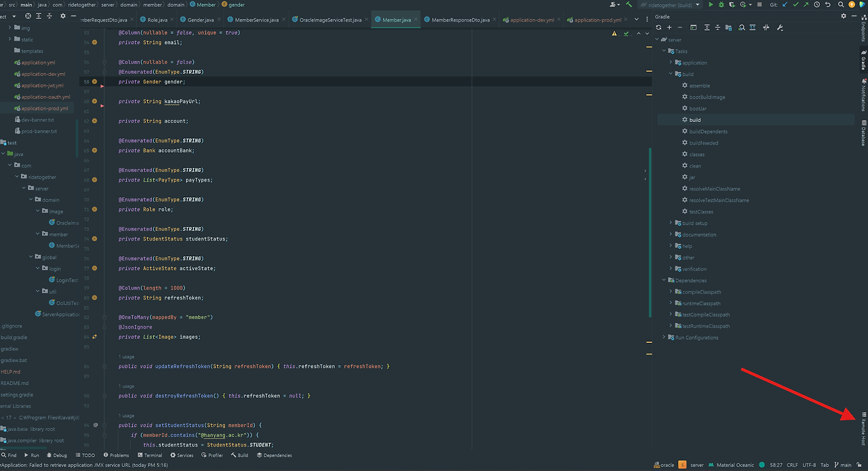This screenshot has height=471, width=868.
Task: Build project with the hammer icon
Action: [629, 4]
